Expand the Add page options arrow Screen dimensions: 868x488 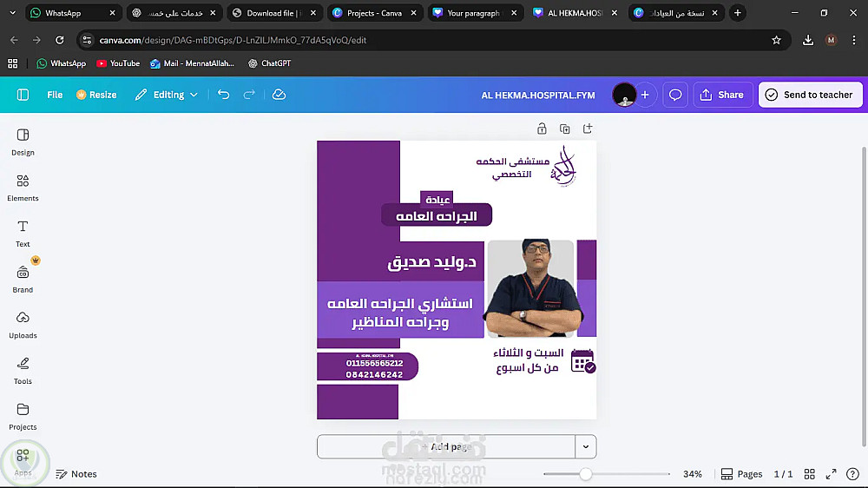click(x=586, y=446)
